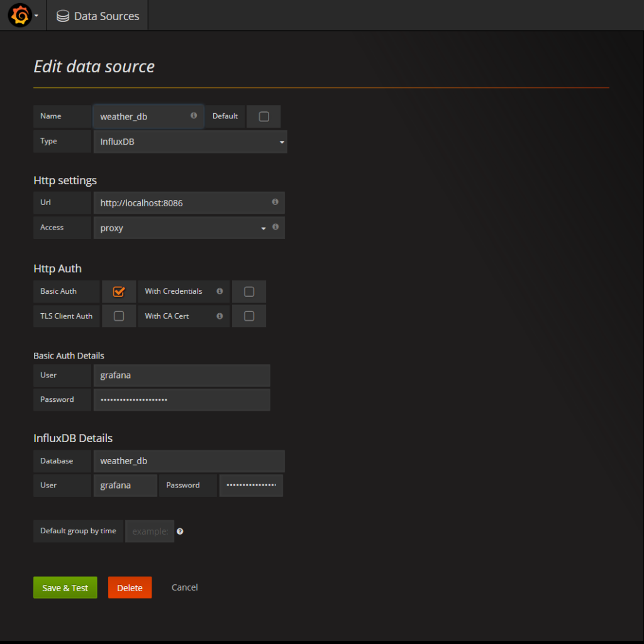The width and height of the screenshot is (644, 644).
Task: Click the Http Auth section heading
Action: [57, 269]
